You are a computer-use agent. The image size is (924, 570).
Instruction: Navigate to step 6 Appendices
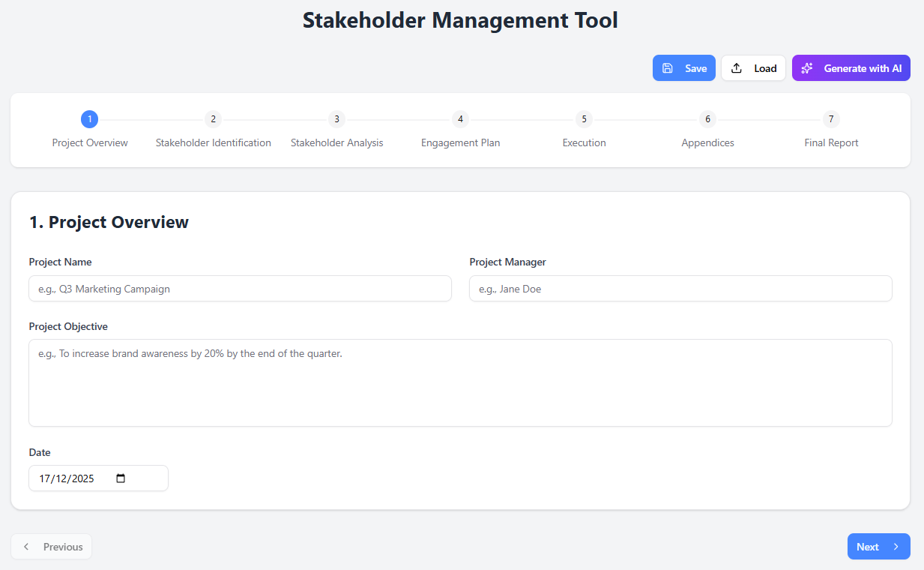[x=707, y=119]
